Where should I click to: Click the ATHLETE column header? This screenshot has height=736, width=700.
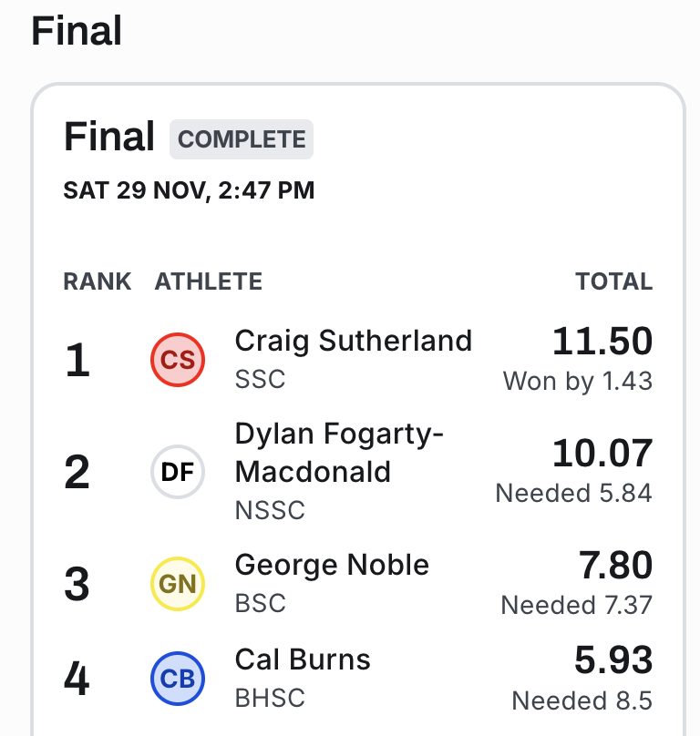click(x=209, y=281)
